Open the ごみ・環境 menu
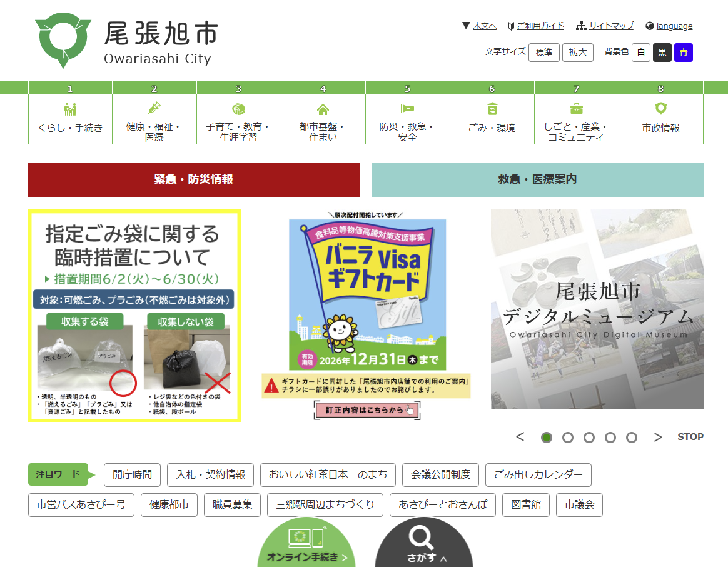The width and height of the screenshot is (728, 567). (492, 119)
